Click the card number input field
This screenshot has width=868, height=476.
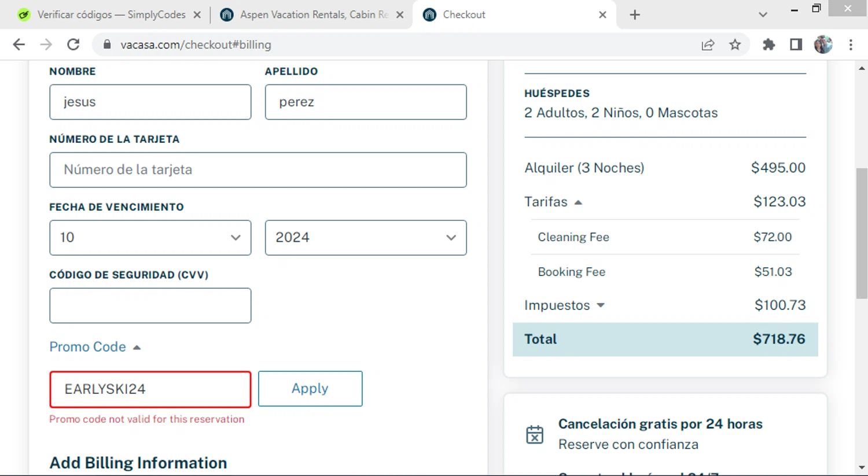point(258,170)
